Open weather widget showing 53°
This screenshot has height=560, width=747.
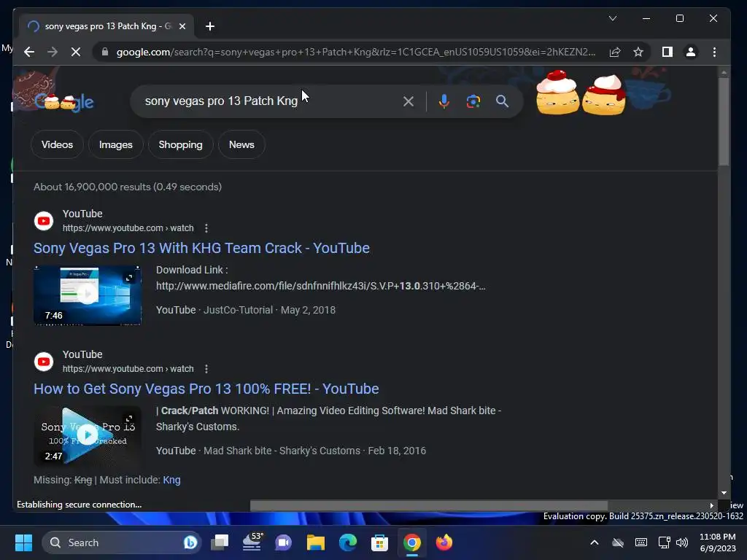[x=252, y=542]
